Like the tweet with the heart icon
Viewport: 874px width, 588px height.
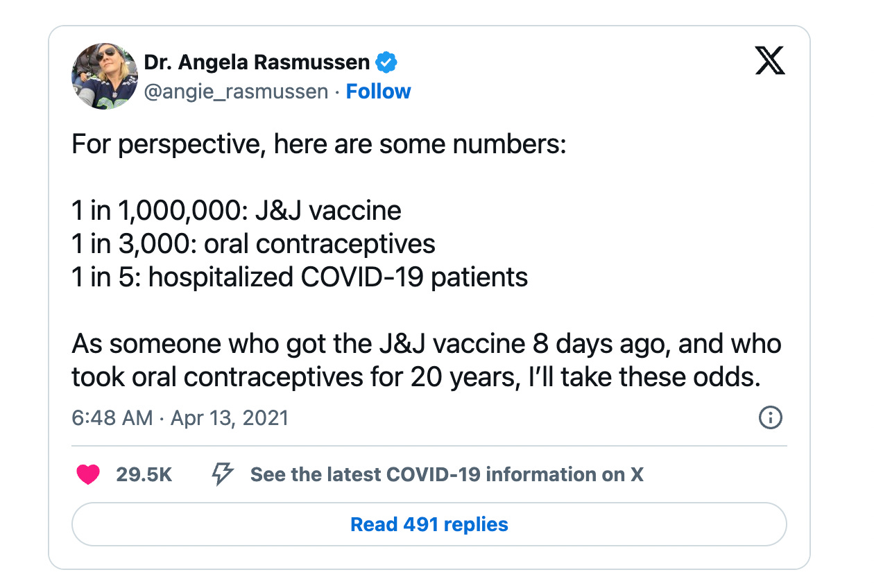pos(88,475)
